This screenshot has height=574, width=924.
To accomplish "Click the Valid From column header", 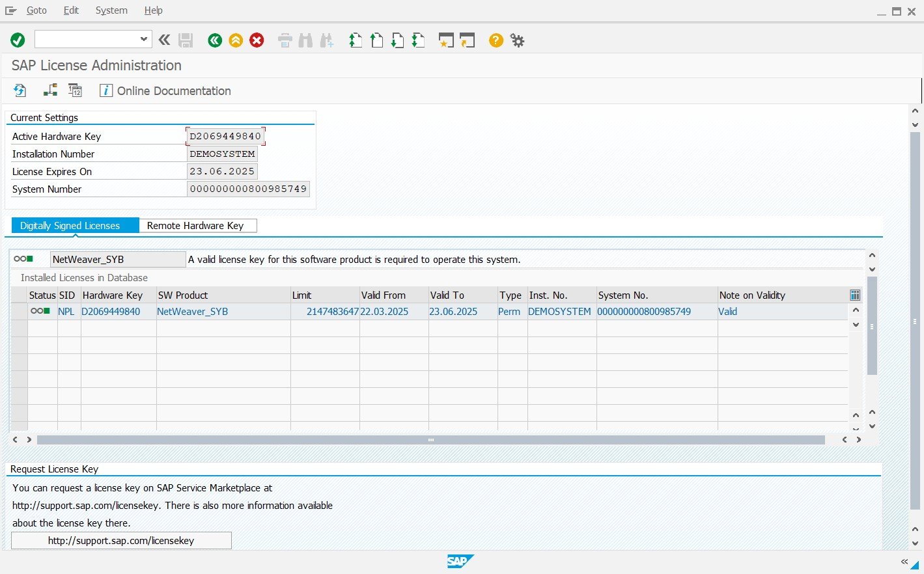I will (394, 295).
